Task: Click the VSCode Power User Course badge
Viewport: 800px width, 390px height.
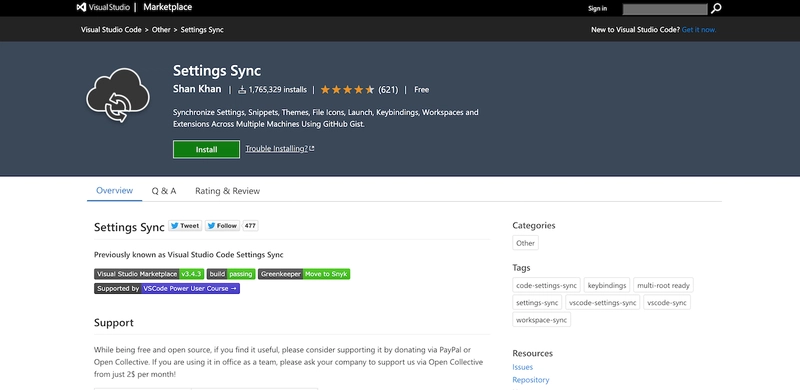Action: point(167,288)
